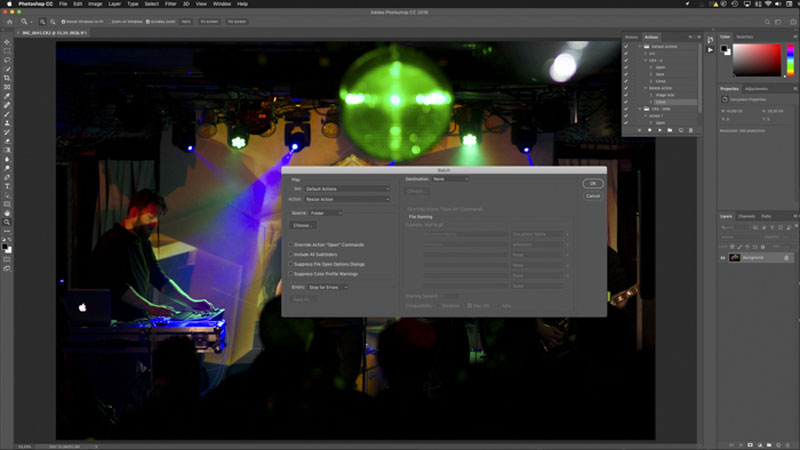Toggle Background layer visibility eye
Screen dimensions: 800x450
pyautogui.click(x=722, y=258)
